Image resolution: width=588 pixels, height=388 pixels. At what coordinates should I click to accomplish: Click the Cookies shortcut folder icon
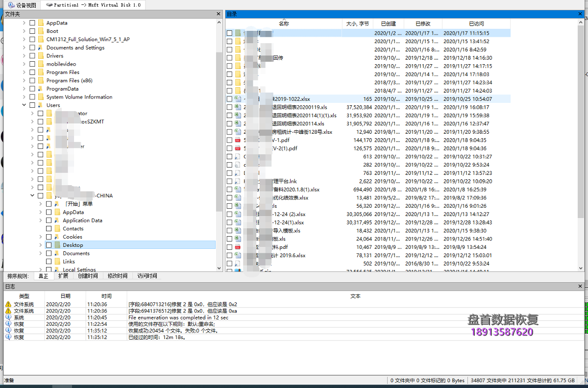pos(57,237)
